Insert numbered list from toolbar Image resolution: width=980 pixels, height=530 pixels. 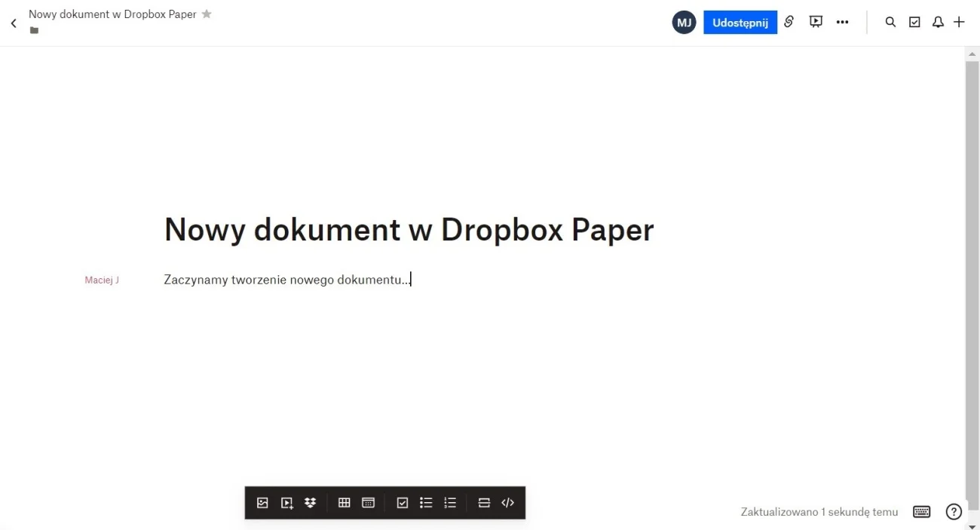450,503
